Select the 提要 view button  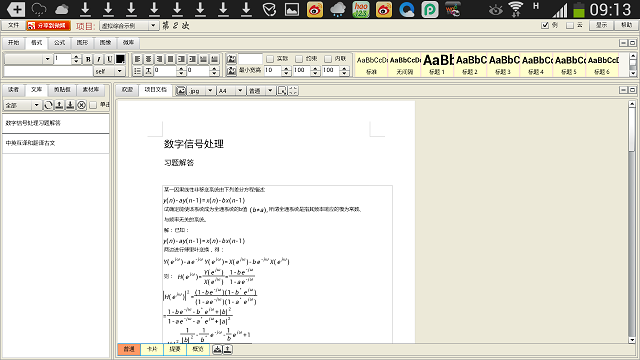click(175, 349)
